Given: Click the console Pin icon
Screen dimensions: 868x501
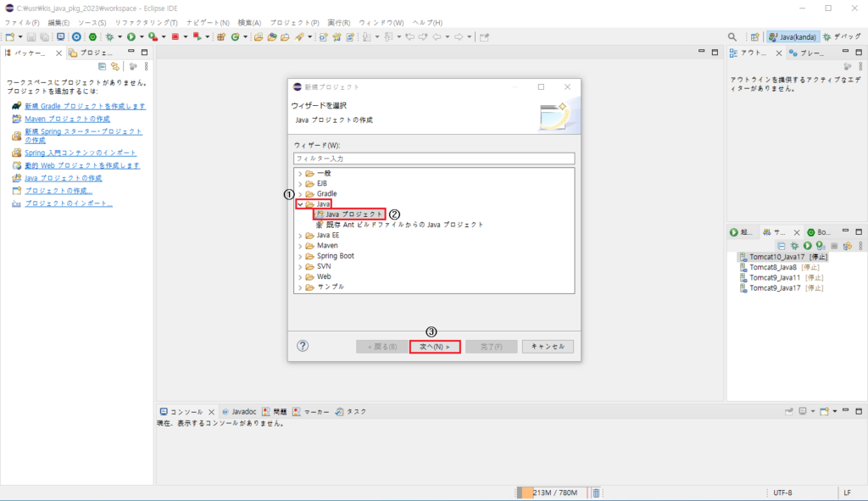Looking at the screenshot, I should tap(789, 411).
